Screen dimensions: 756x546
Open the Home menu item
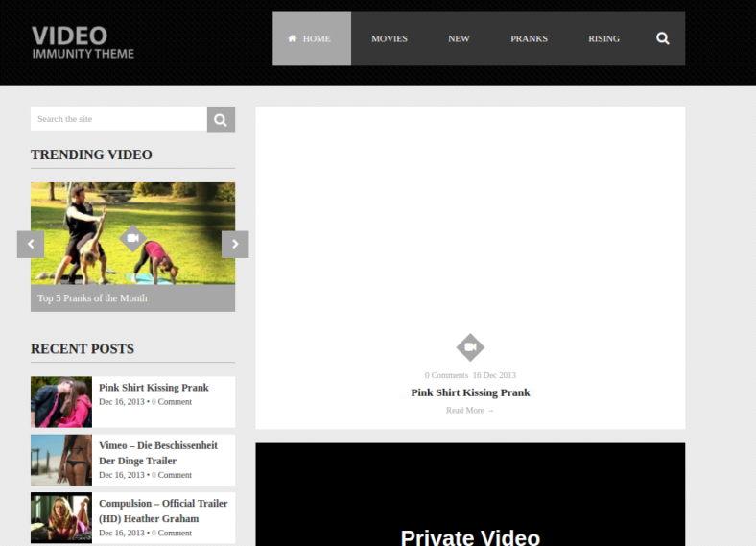(x=312, y=38)
